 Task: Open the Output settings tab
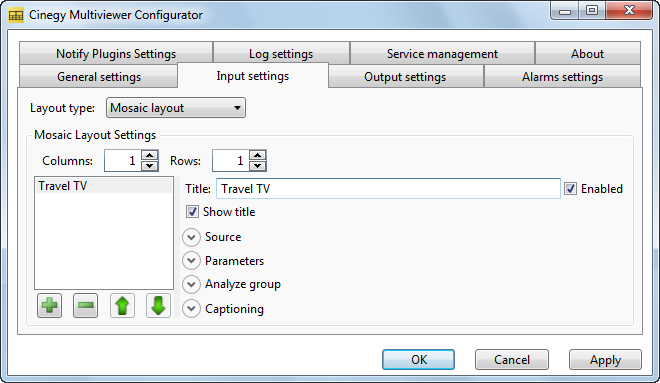click(x=405, y=77)
